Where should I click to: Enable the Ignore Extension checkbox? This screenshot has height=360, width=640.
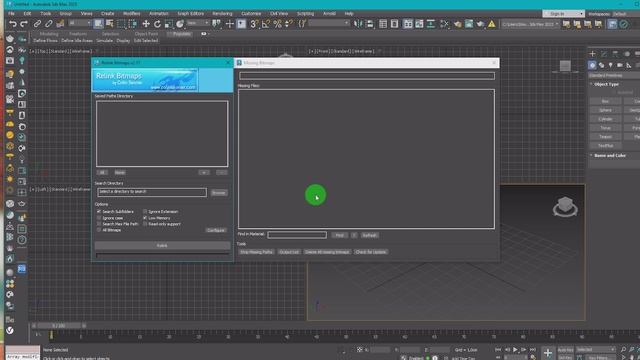pos(145,211)
